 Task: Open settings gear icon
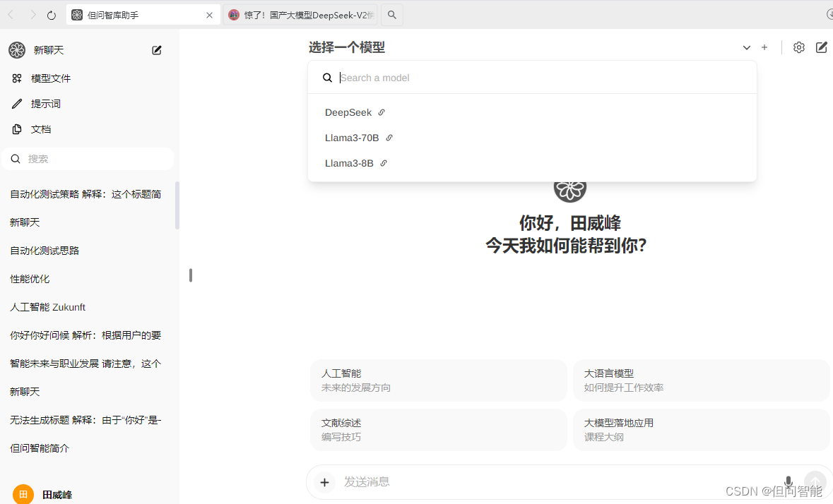(x=799, y=47)
